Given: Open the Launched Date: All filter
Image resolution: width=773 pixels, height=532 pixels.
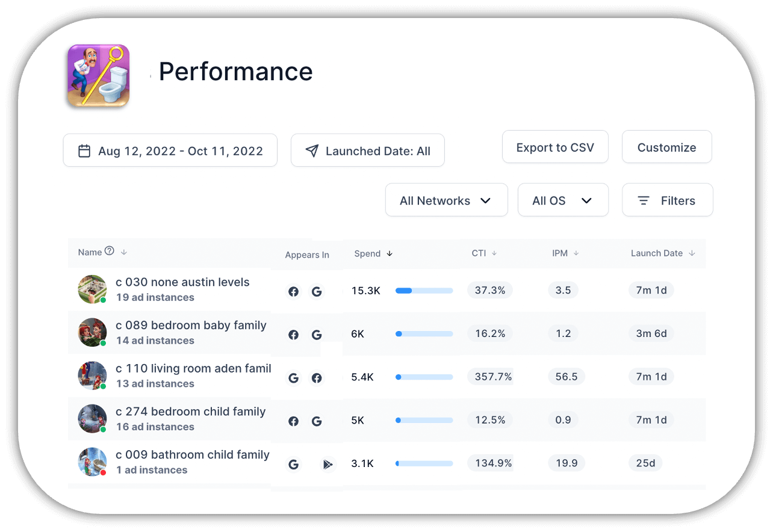Looking at the screenshot, I should [x=367, y=150].
